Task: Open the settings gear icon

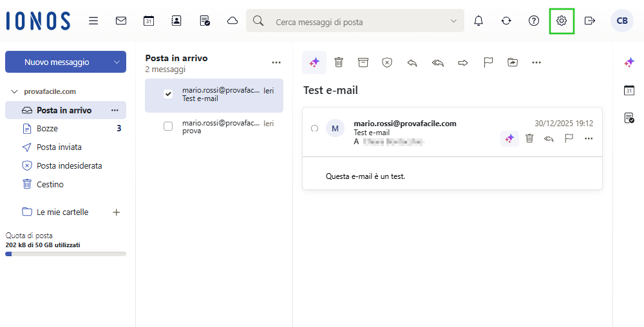Action: pos(561,21)
